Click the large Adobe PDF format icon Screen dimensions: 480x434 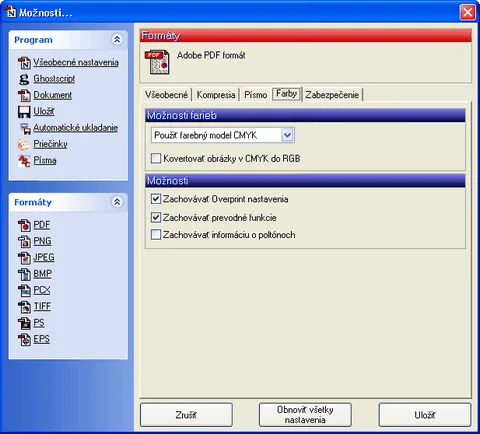157,62
